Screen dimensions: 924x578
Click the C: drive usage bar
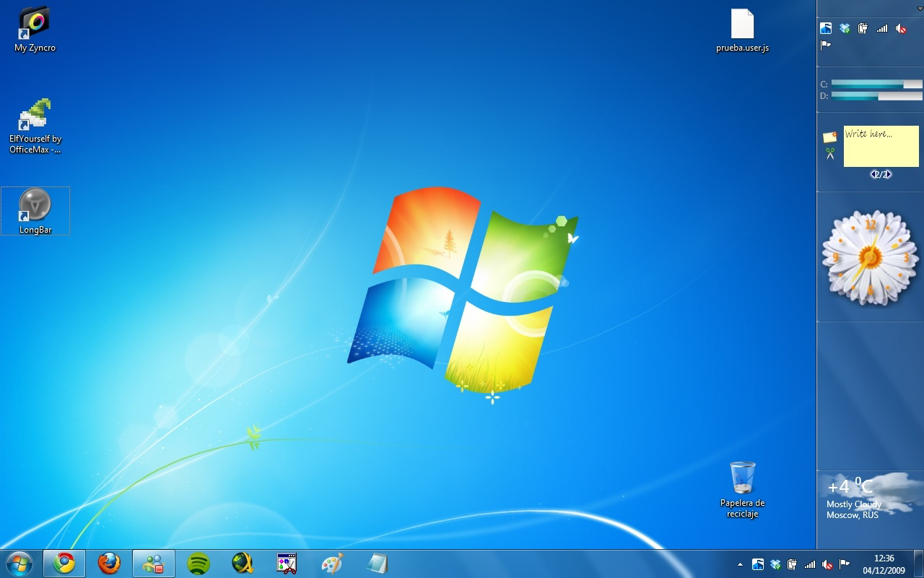click(876, 85)
